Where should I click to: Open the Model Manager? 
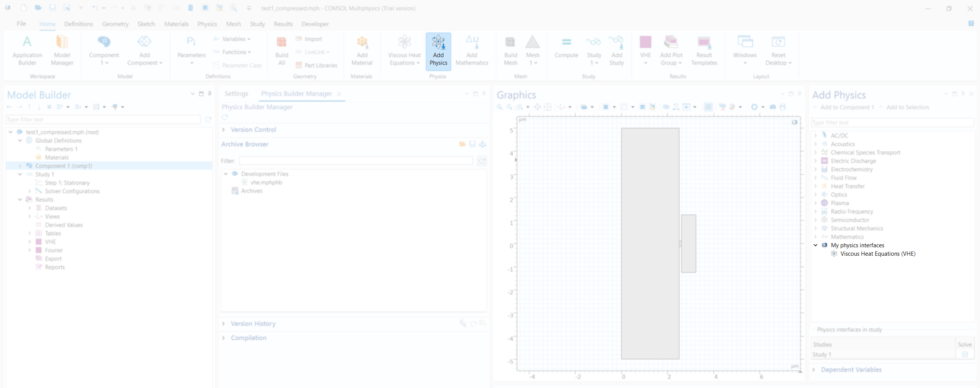point(62,51)
